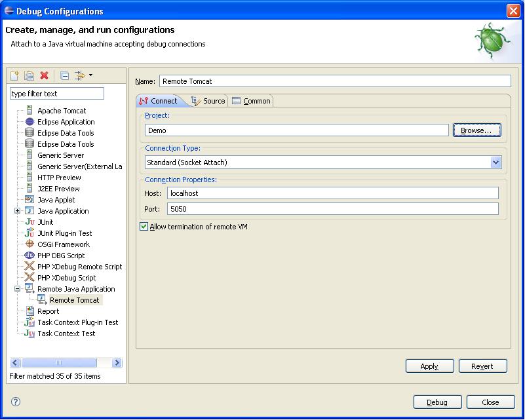Click the JUnit icon
This screenshot has width=525, height=420.
pyautogui.click(x=29, y=222)
